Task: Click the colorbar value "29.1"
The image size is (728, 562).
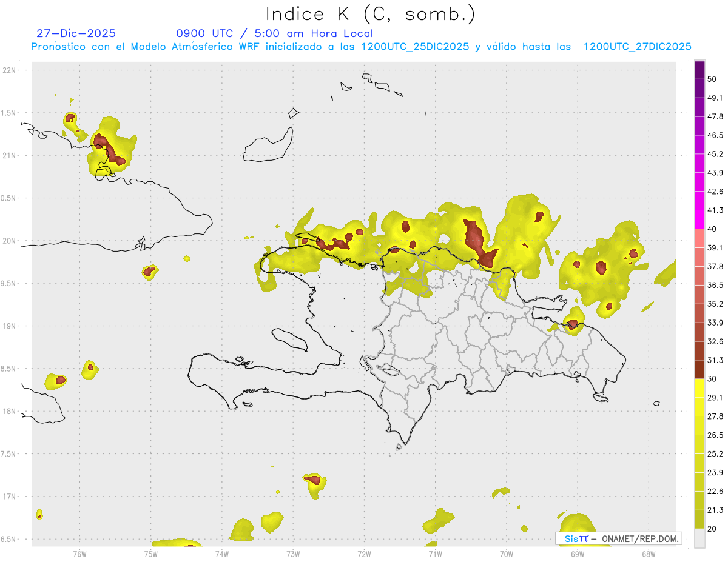Action: click(715, 398)
